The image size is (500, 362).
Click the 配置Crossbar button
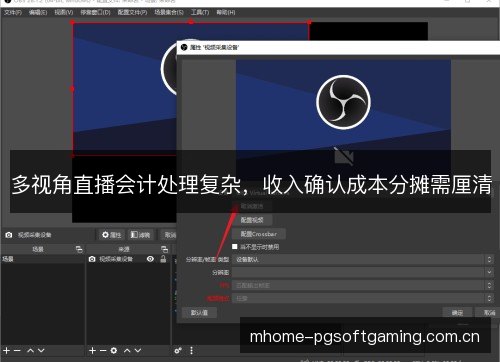259,234
